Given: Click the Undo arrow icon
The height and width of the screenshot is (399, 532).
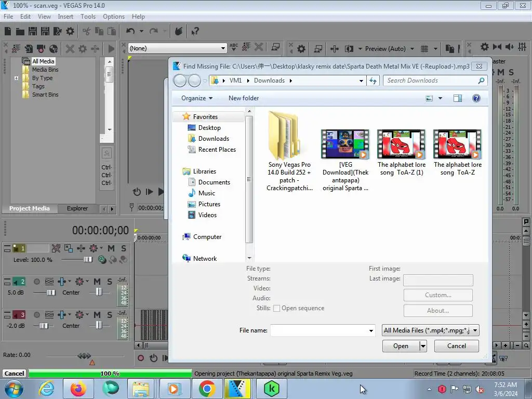Looking at the screenshot, I should click(130, 31).
